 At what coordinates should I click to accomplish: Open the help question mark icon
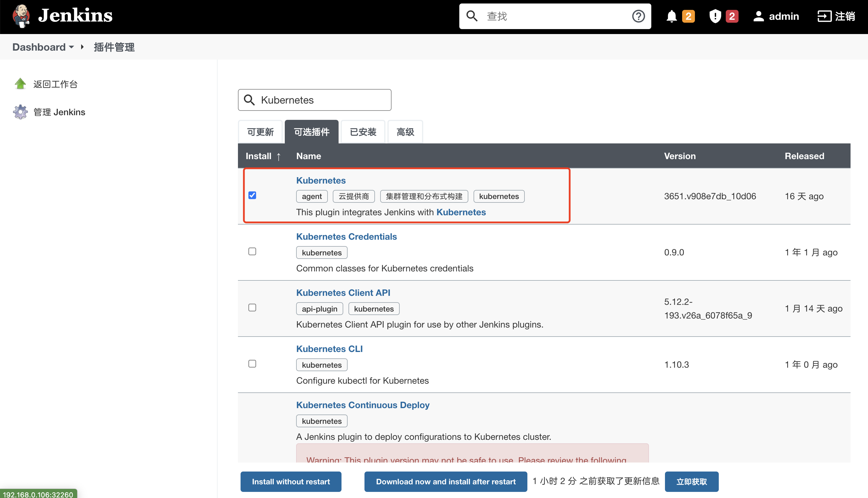point(638,16)
